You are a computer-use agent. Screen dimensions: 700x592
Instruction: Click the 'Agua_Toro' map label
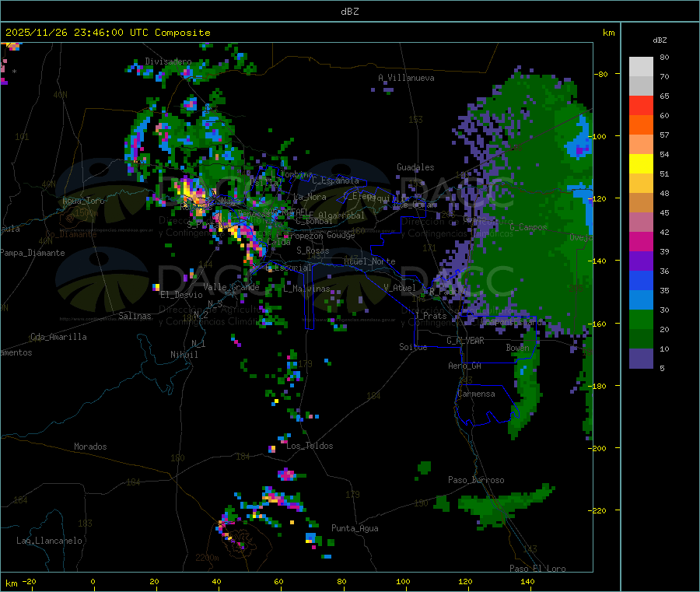[83, 201]
